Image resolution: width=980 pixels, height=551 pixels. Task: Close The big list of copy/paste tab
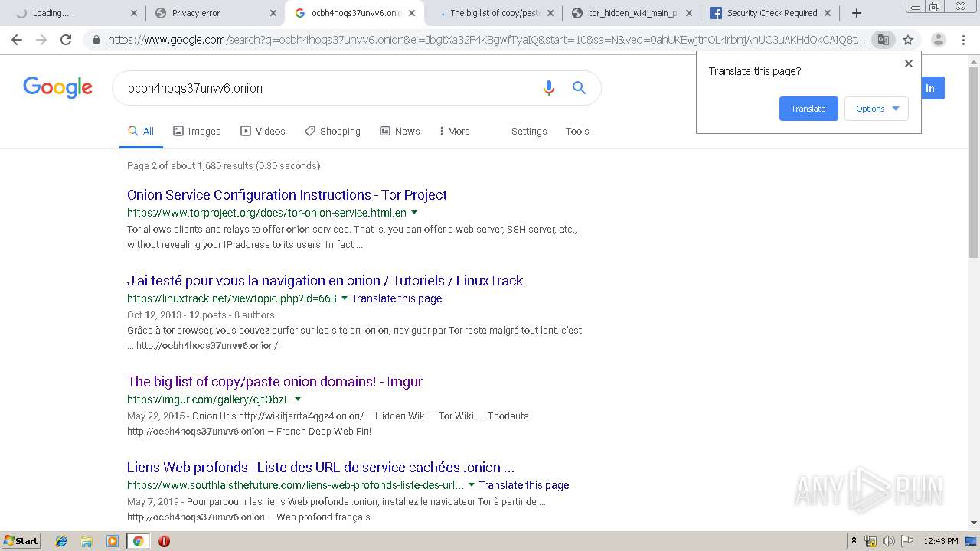click(550, 13)
